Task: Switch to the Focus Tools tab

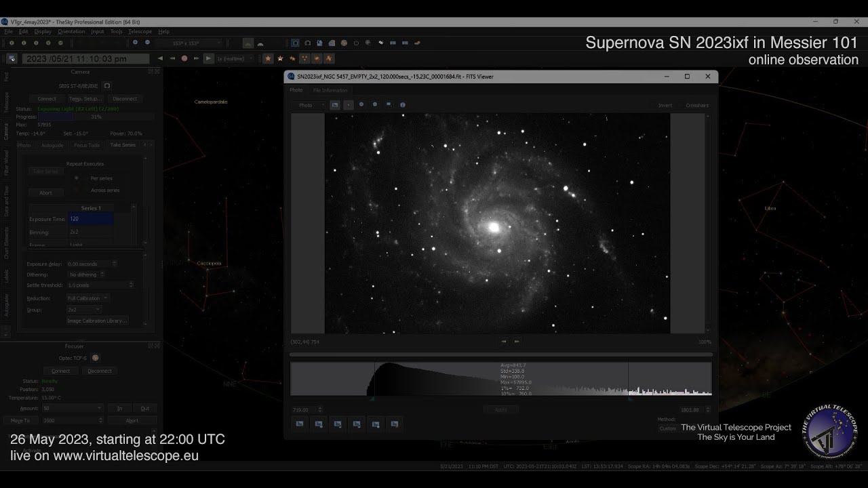Action: click(87, 145)
